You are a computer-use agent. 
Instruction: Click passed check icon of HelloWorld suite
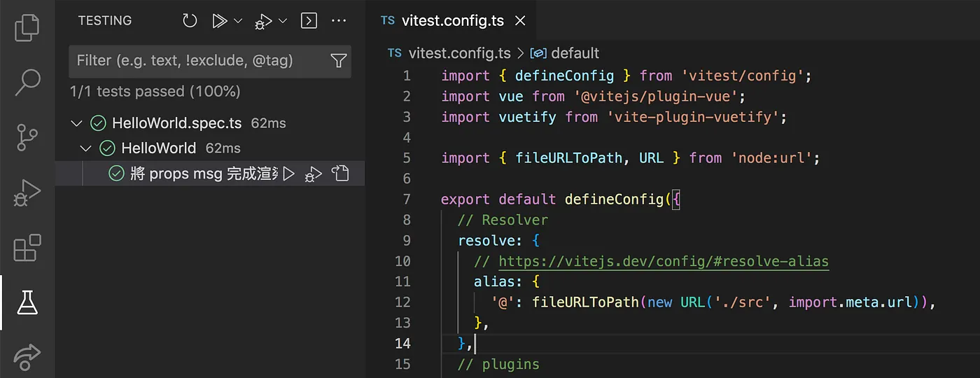point(107,148)
